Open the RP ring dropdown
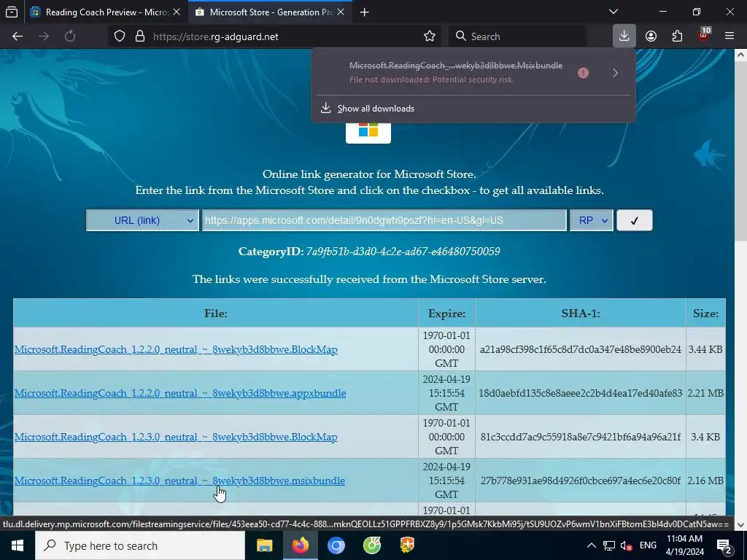 coord(591,220)
